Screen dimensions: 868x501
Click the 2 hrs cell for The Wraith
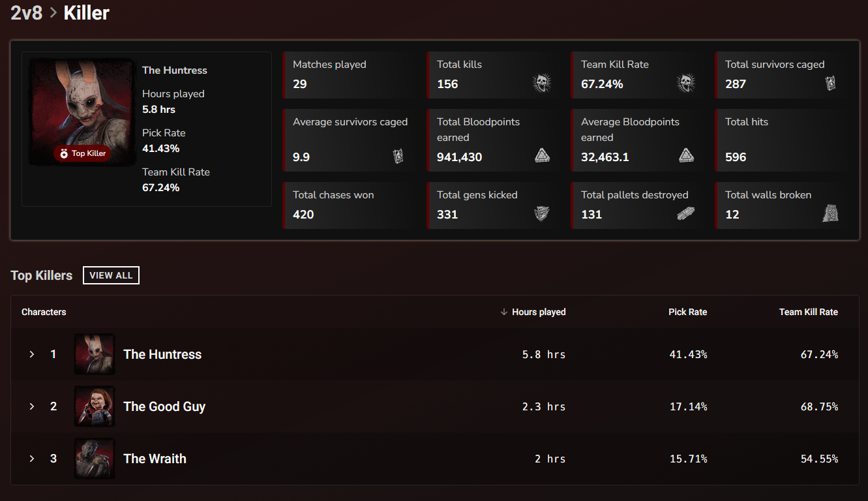pyautogui.click(x=550, y=459)
